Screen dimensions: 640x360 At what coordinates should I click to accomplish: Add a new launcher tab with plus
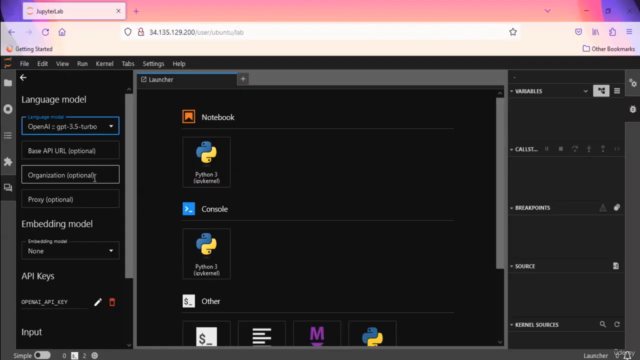tap(243, 79)
